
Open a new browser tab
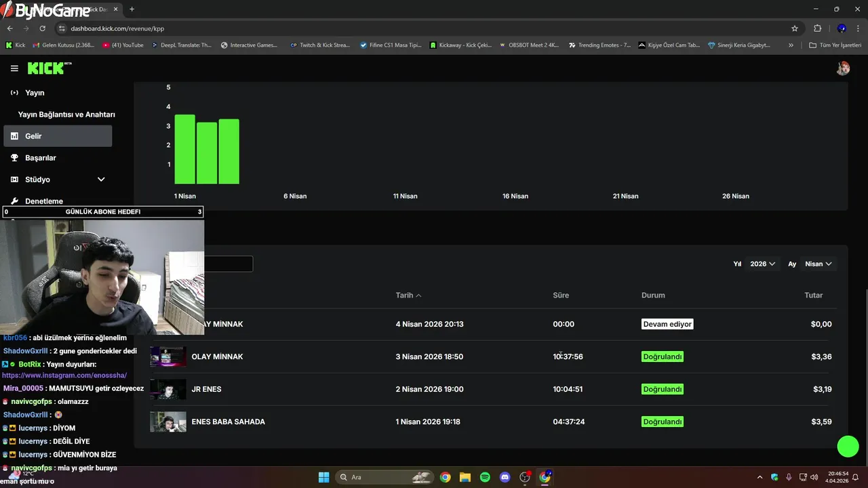click(132, 9)
